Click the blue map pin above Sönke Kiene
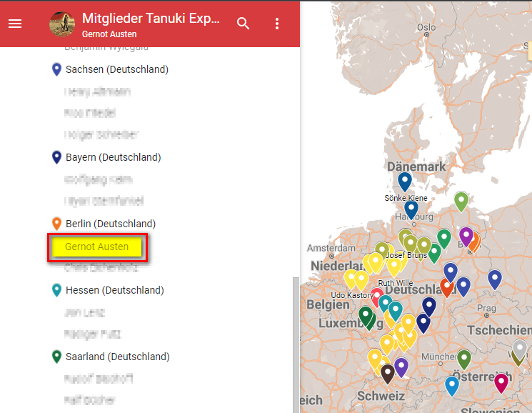Screen dimensions: 532x413 coord(405,181)
